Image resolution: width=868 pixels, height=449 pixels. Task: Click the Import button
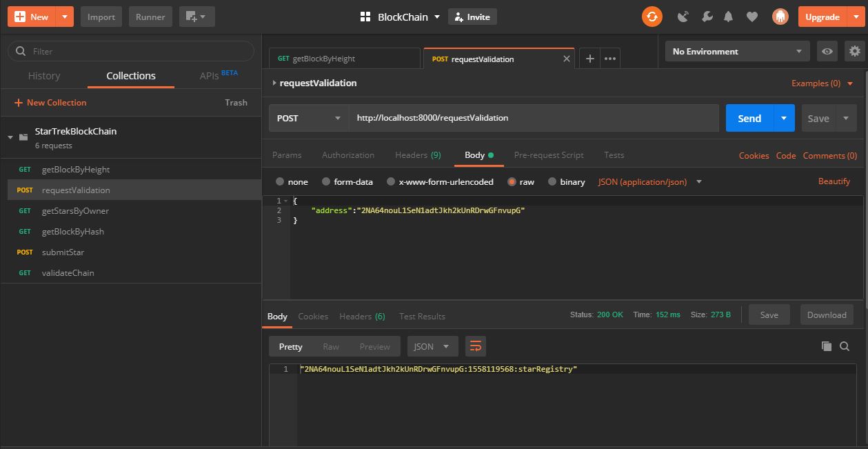click(101, 17)
